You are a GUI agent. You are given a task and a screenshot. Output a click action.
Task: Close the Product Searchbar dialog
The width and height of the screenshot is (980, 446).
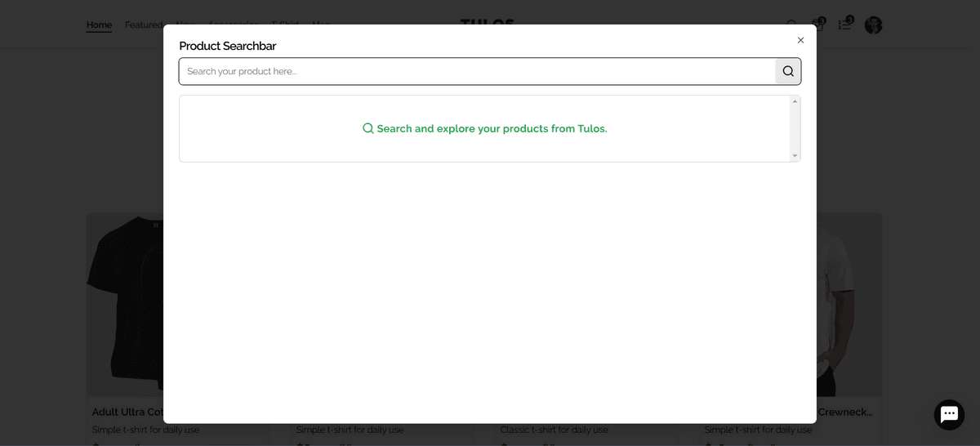pos(800,40)
